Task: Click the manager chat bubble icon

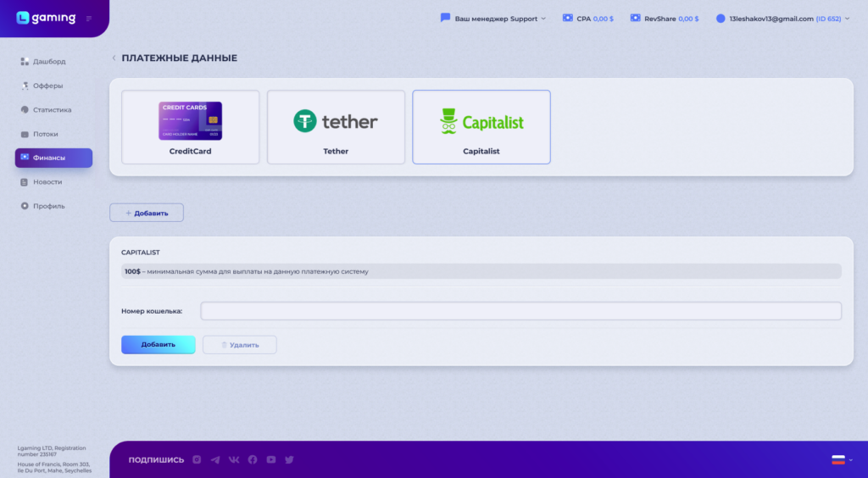Action: coord(445,18)
